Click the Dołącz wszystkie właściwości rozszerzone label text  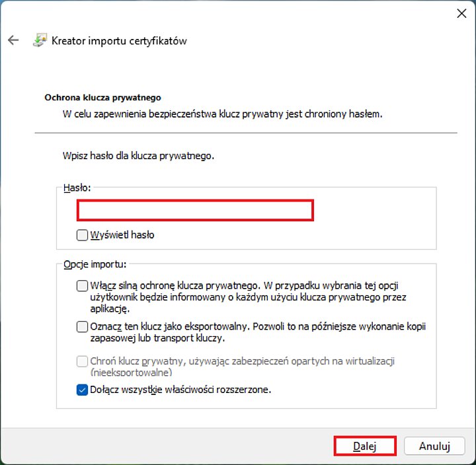(180, 390)
